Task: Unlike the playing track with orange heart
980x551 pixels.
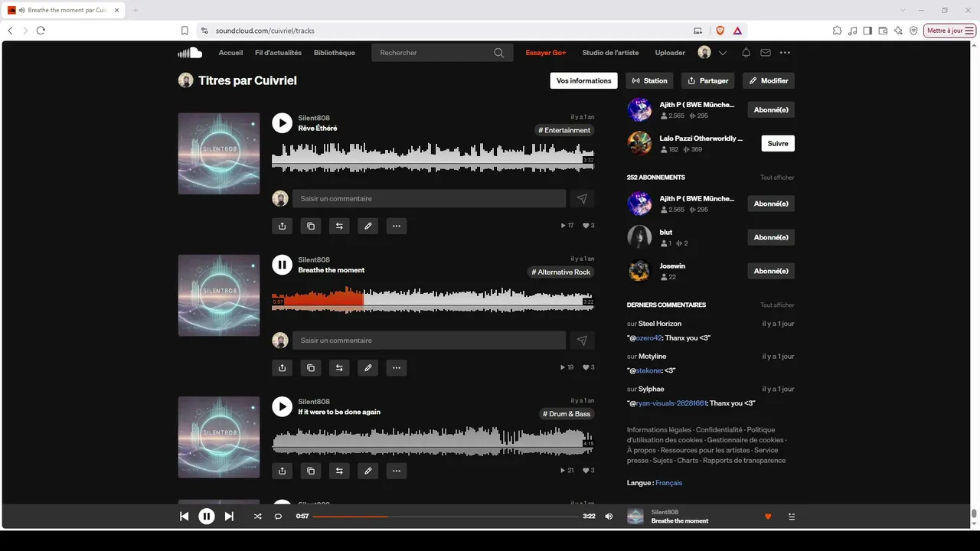Action: tap(768, 517)
